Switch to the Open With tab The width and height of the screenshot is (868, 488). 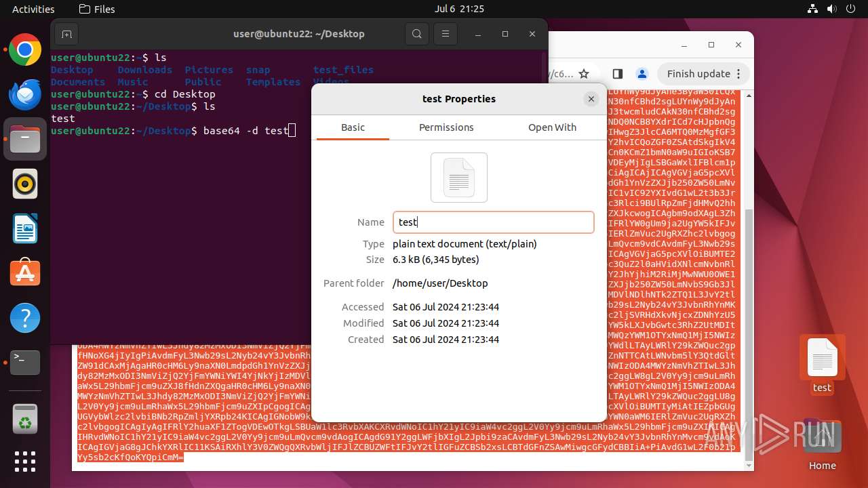[x=552, y=127]
